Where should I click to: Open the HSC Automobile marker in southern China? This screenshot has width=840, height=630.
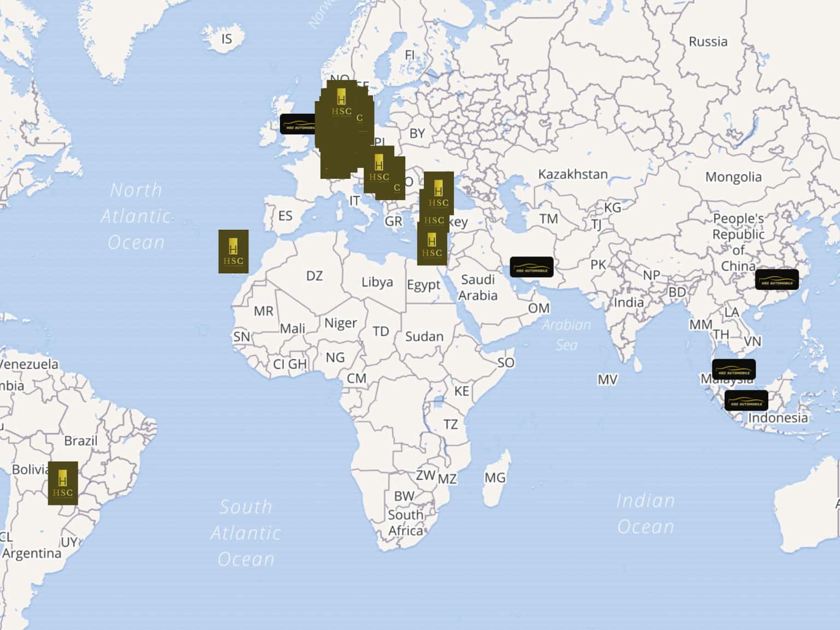pos(777,280)
